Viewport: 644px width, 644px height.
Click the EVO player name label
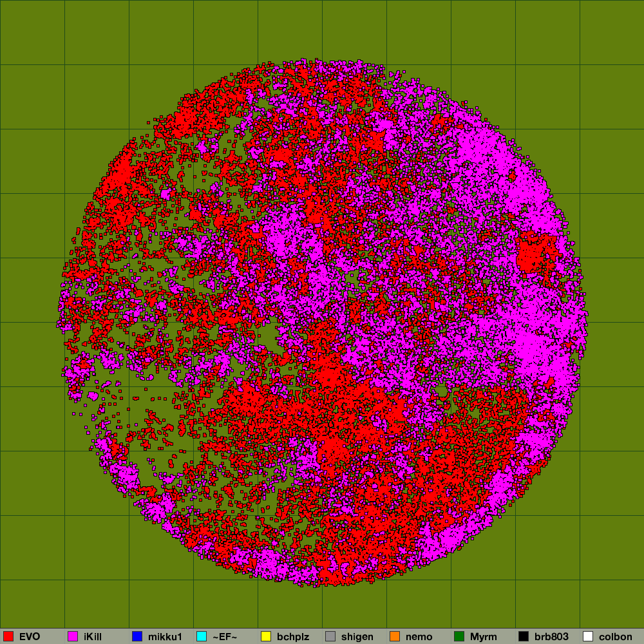pyautogui.click(x=30, y=637)
